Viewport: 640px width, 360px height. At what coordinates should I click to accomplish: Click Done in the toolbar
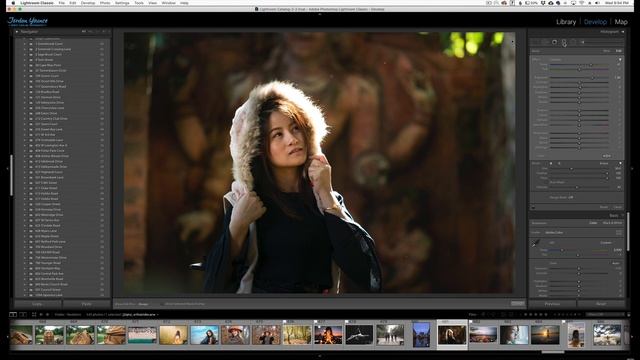tap(518, 304)
